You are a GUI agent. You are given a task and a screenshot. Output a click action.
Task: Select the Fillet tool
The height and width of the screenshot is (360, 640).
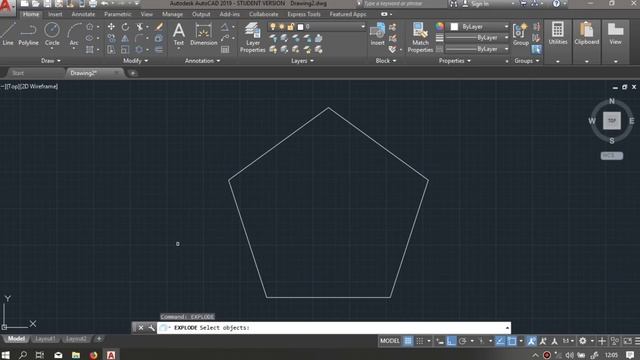140,38
